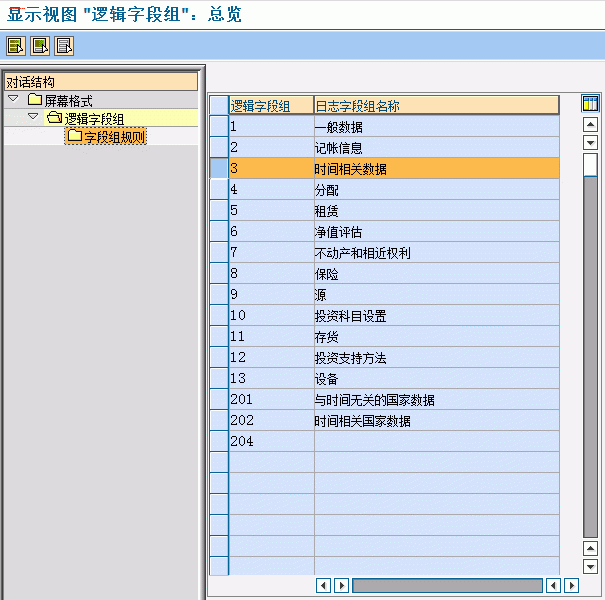Toggle row selector for 租赁
The width and height of the screenshot is (605, 600).
(x=219, y=210)
